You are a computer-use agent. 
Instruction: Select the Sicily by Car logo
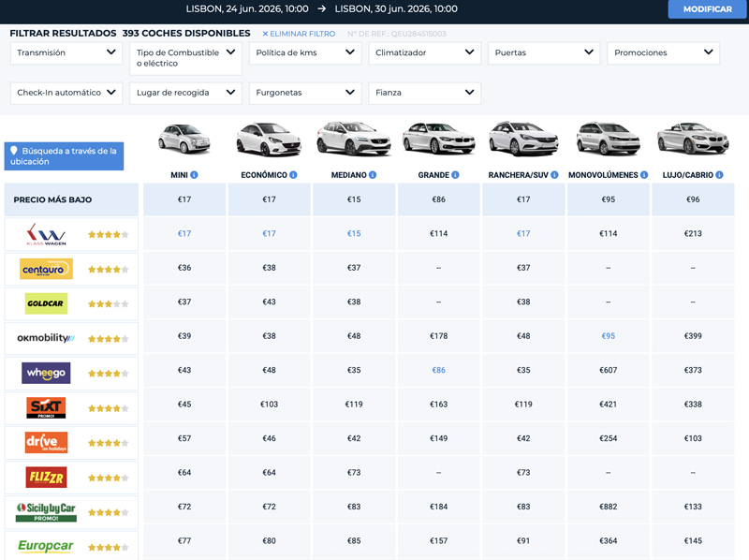[46, 511]
